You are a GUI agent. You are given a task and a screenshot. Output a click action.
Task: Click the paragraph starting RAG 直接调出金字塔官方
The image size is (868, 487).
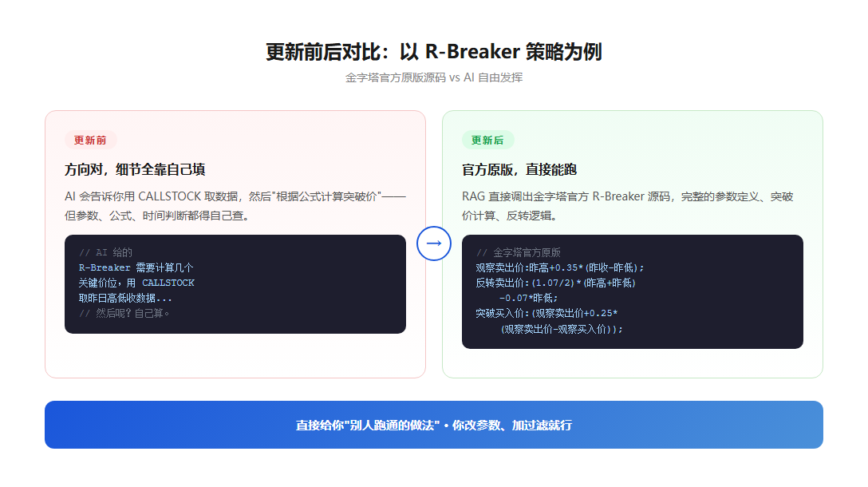coord(628,206)
